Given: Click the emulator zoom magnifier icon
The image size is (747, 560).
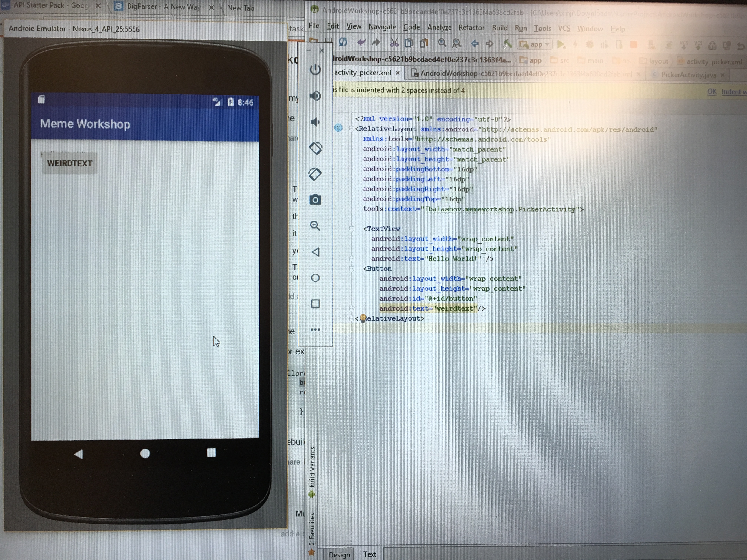Looking at the screenshot, I should coord(315,226).
